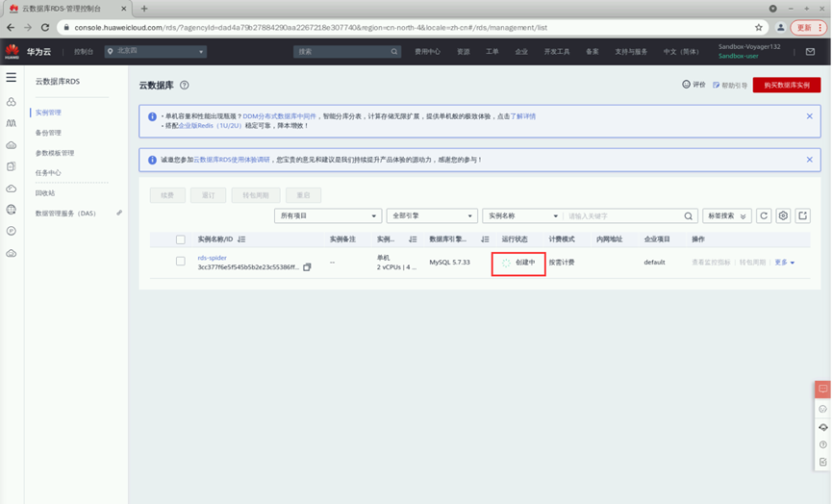Click the MySQL 5.7.33 engine cell
This screenshot has width=832, height=504.
coord(449,262)
